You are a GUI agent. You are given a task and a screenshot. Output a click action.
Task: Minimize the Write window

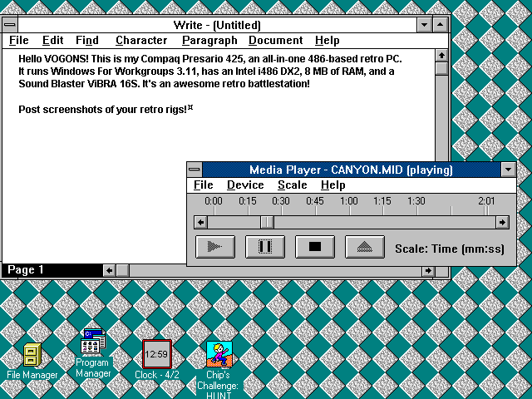[424, 25]
